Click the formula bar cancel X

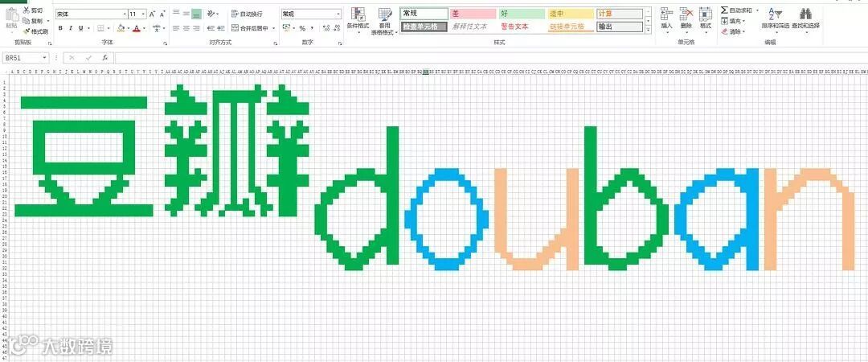coord(72,58)
